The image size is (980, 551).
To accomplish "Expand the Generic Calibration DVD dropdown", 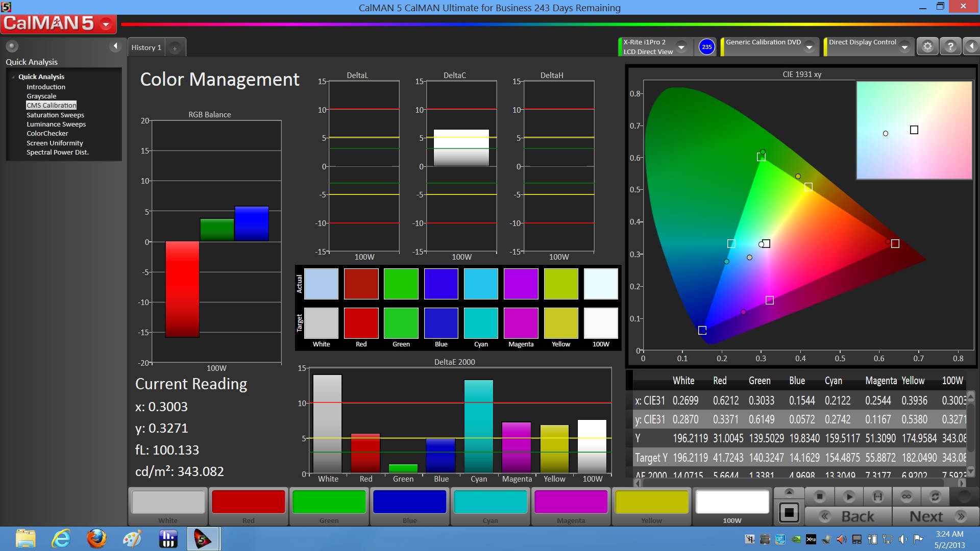I will pos(809,47).
